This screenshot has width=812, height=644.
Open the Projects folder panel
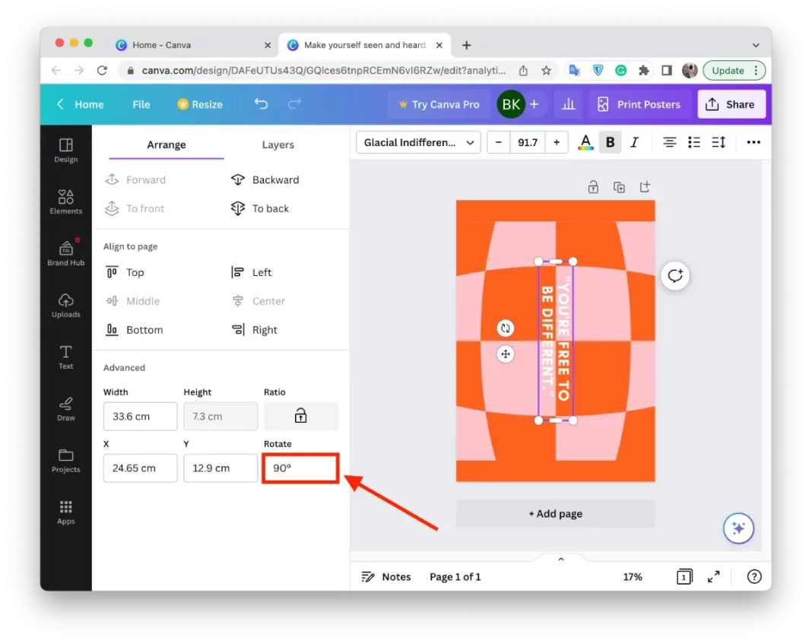tap(66, 461)
